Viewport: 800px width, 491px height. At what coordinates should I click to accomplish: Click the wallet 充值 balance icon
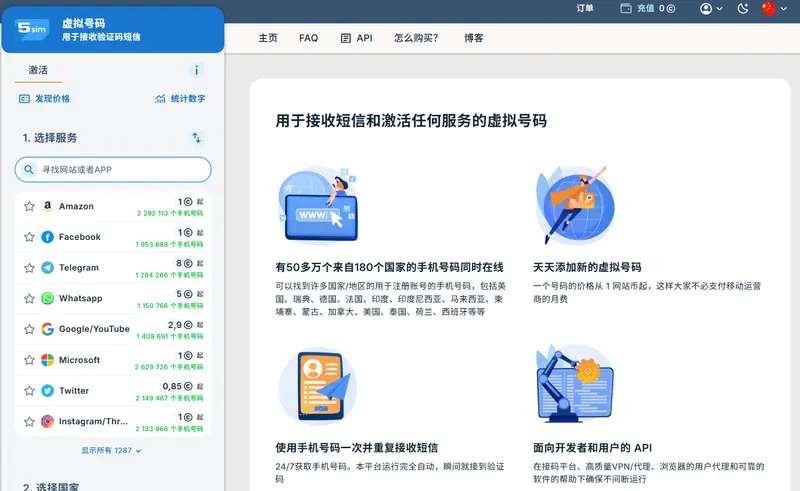pyautogui.click(x=626, y=9)
